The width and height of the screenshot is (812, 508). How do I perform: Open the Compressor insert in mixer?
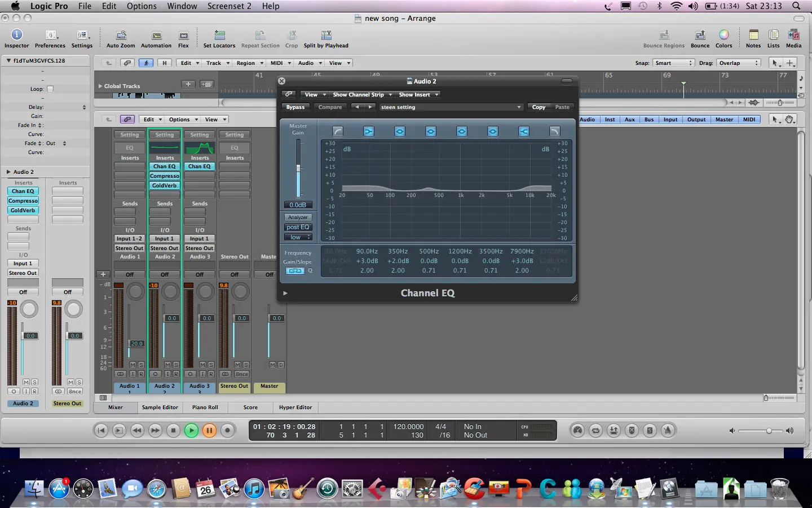(x=165, y=176)
